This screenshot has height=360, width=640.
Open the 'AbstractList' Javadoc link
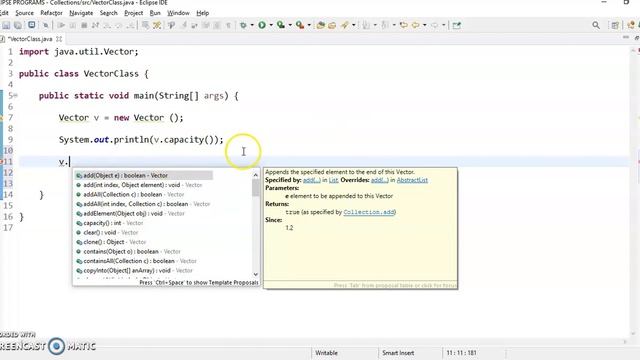tap(412, 180)
